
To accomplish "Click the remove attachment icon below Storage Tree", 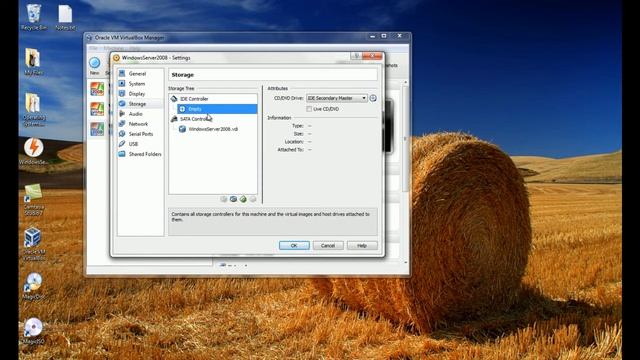I will click(253, 199).
